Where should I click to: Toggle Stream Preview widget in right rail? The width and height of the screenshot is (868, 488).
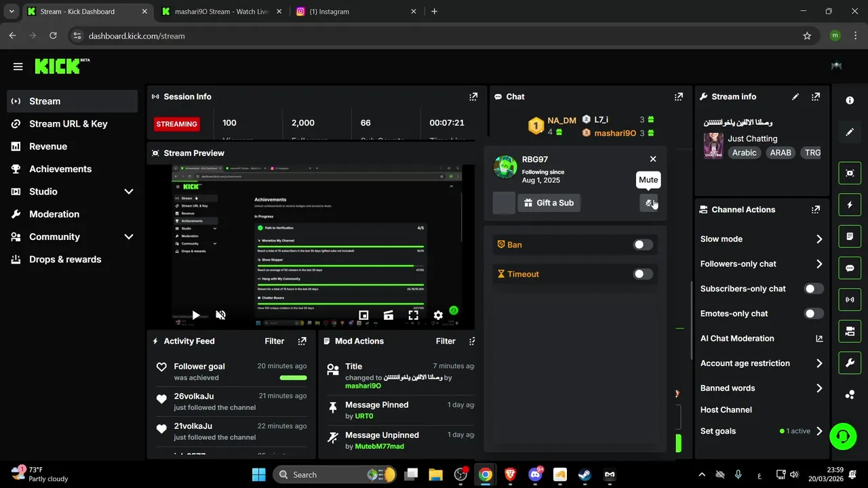[850, 173]
